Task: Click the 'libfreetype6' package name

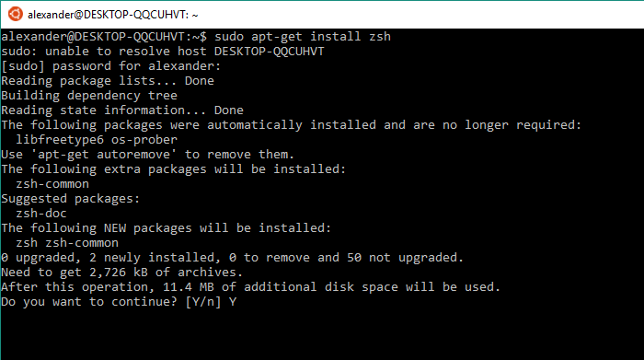Action: [60, 140]
